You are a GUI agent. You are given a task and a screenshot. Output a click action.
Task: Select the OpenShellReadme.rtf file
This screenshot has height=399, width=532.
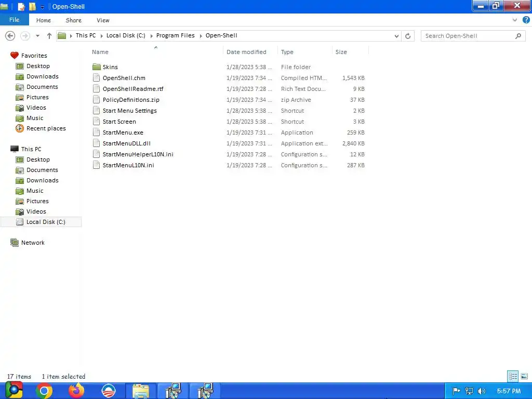click(x=132, y=88)
